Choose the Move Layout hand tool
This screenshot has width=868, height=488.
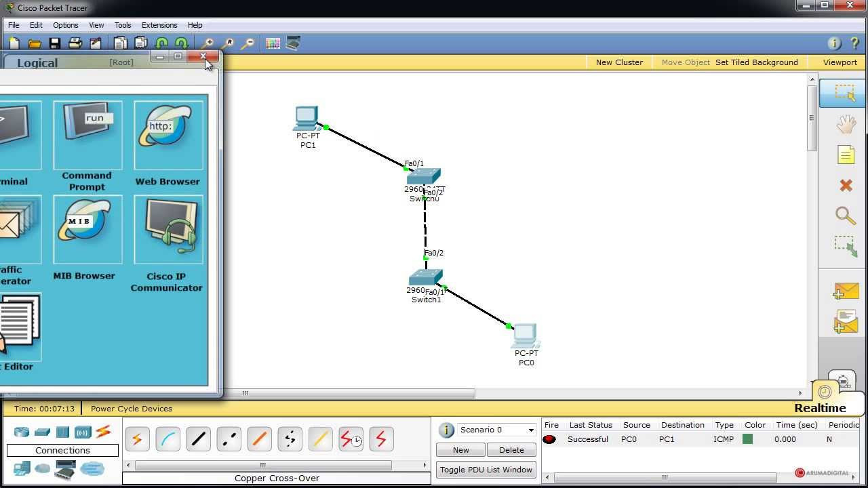click(846, 124)
